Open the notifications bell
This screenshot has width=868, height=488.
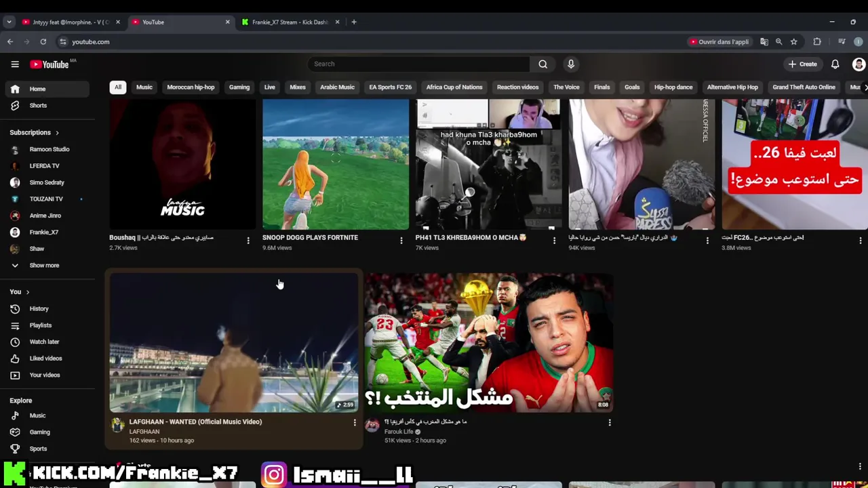[835, 64]
